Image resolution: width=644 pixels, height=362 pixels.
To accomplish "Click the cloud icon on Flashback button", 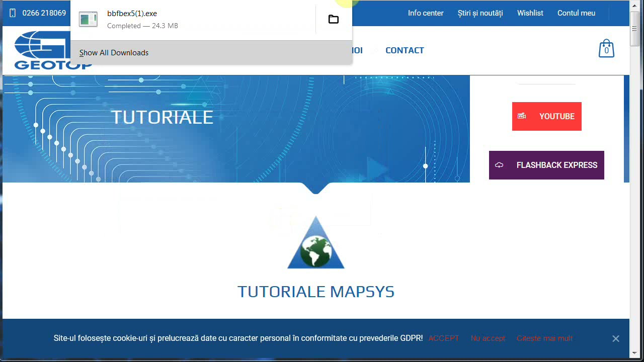I will tap(499, 165).
